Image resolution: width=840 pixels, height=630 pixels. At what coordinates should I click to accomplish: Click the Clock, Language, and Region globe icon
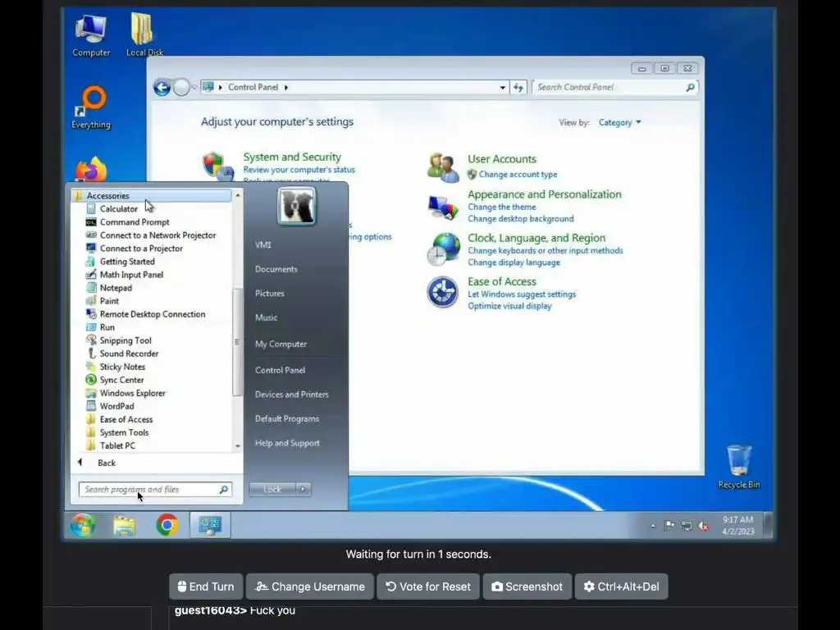[x=443, y=249]
